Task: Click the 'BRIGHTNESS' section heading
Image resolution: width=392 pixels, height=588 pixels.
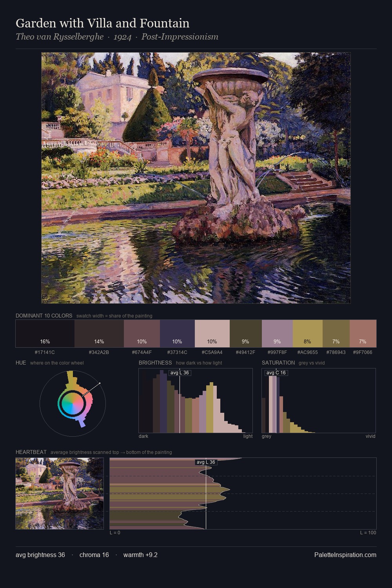Action: pyautogui.click(x=155, y=363)
